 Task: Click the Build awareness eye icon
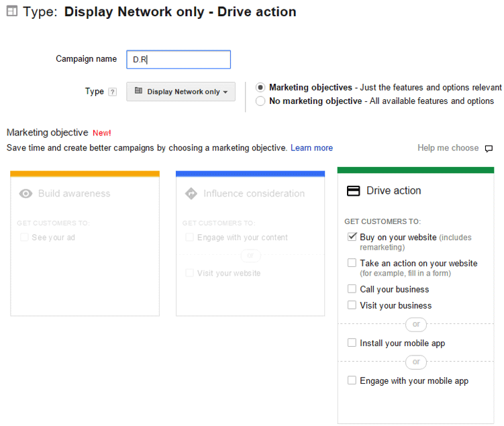(26, 194)
